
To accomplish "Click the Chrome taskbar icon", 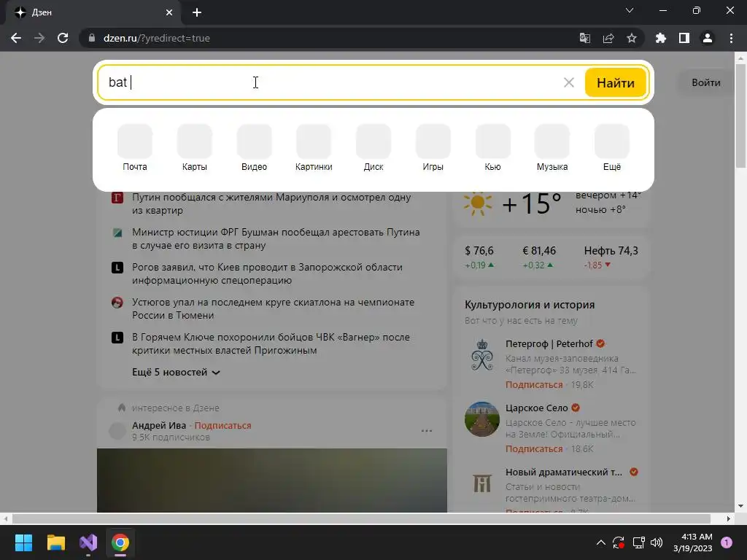I will coord(120,542).
